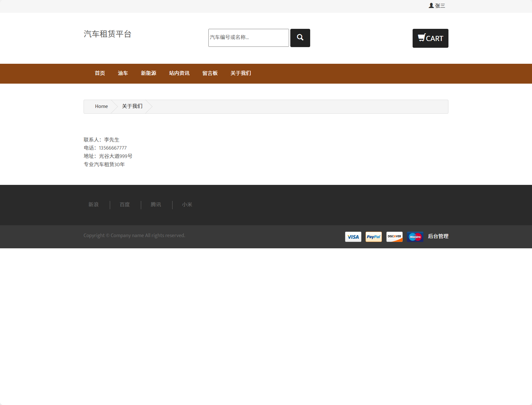Open the 首页 navigation menu item
This screenshot has height=405, width=532.
(x=99, y=73)
